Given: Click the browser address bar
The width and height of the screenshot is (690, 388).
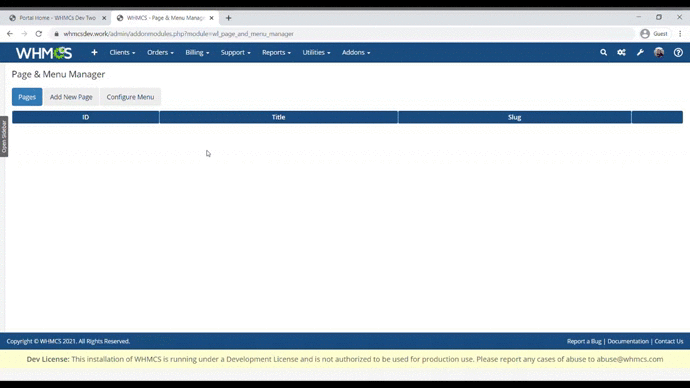Looking at the screenshot, I should tap(343, 33).
